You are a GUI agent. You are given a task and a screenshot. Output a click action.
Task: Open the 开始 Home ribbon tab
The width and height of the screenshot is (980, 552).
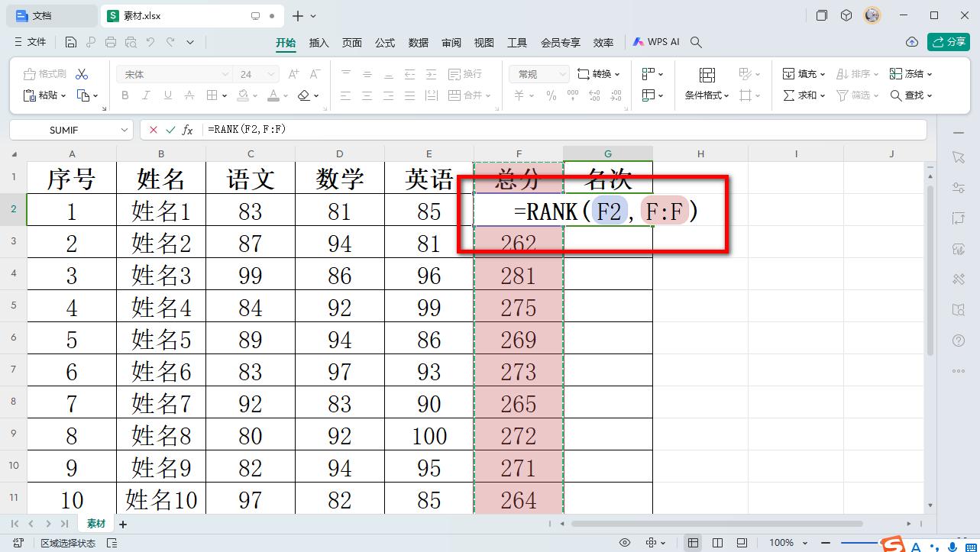tap(286, 43)
